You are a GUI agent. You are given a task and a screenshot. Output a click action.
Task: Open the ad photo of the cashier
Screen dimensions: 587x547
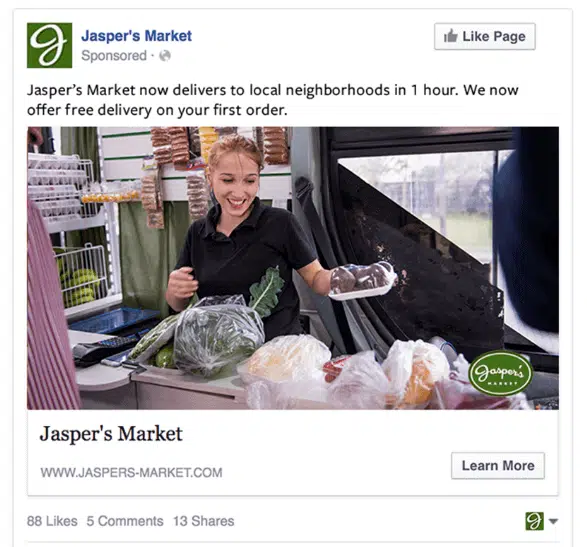293,268
